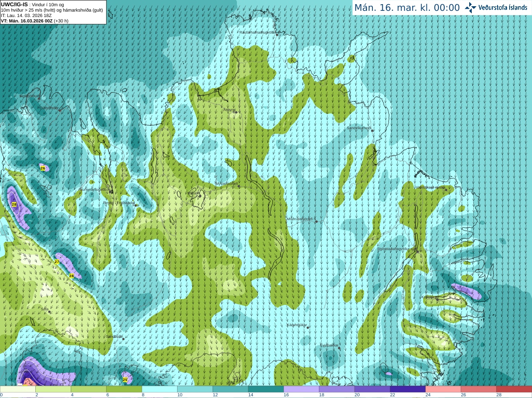Click the legend scale value 16

(286, 395)
